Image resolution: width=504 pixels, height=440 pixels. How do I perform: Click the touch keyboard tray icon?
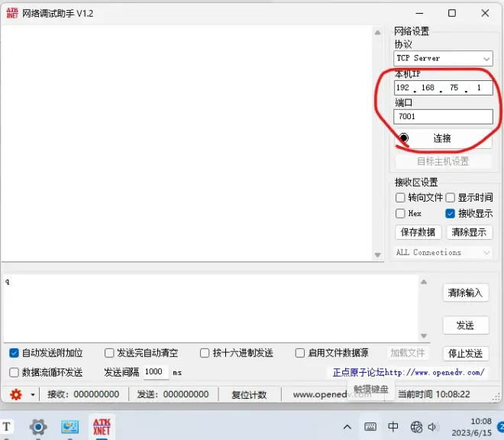[370, 426]
